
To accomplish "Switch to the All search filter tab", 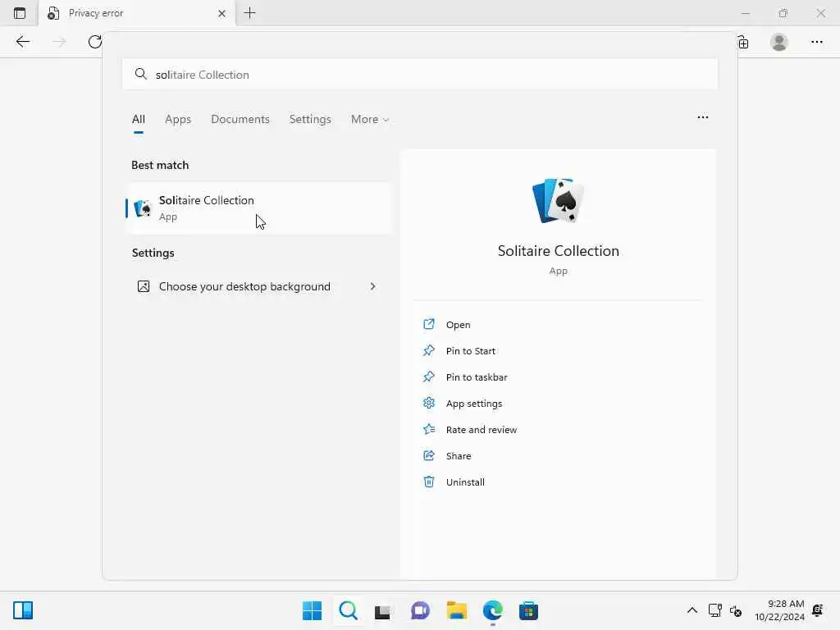I will [138, 119].
